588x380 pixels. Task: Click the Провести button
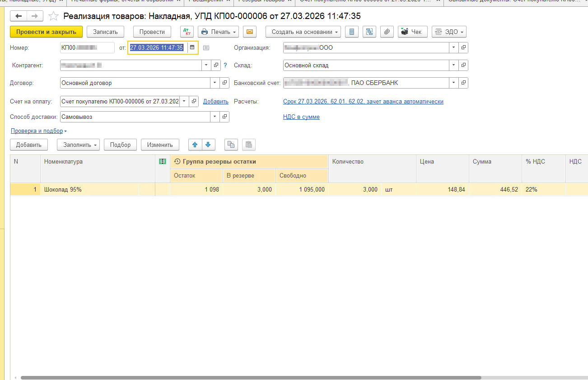click(x=152, y=32)
